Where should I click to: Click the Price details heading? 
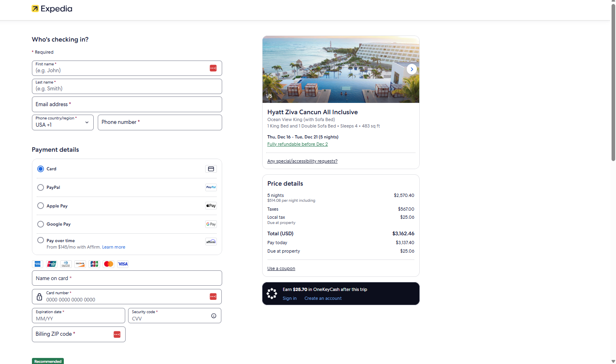click(285, 184)
